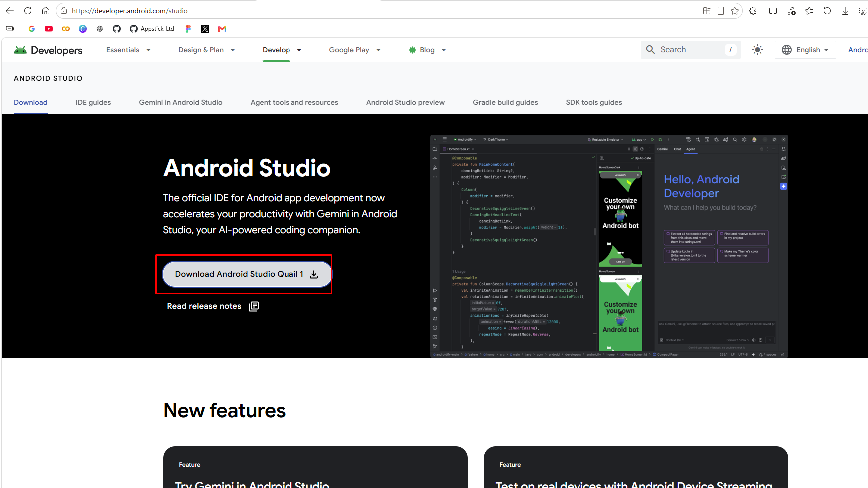Open the X (Twitter) bookmark

pyautogui.click(x=205, y=29)
